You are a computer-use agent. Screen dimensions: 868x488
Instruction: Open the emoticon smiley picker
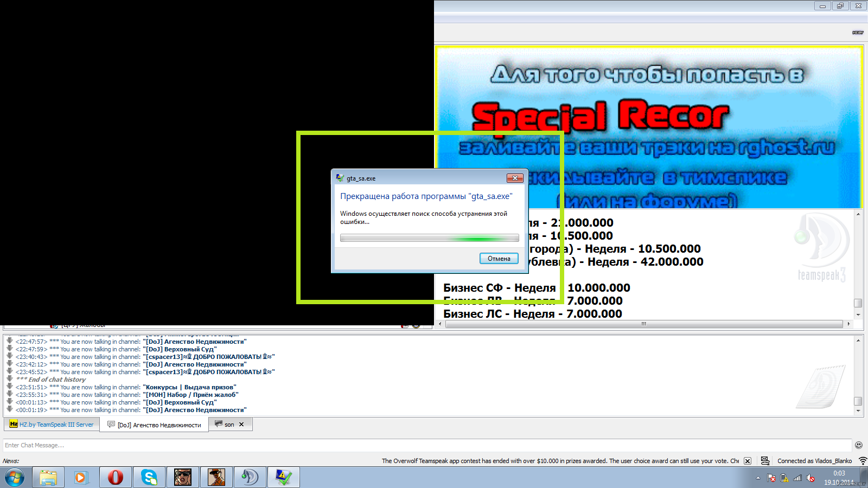coord(859,445)
